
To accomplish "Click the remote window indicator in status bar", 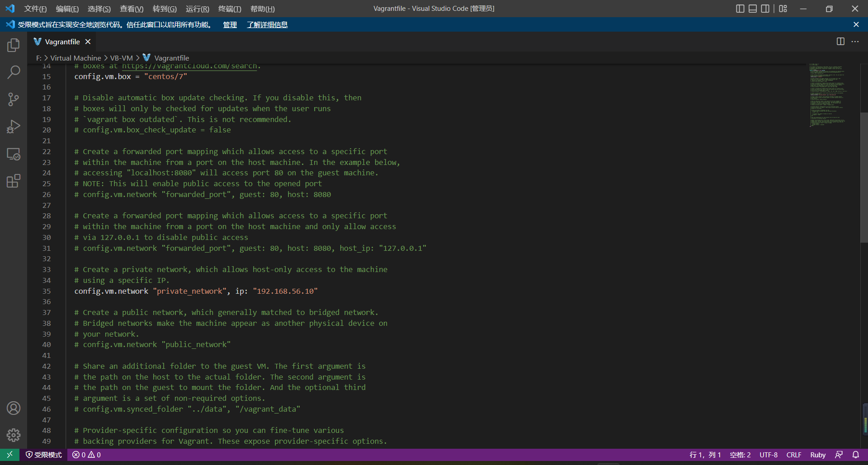I will click(x=9, y=455).
